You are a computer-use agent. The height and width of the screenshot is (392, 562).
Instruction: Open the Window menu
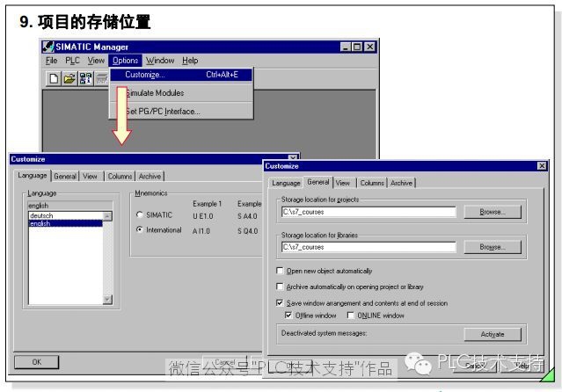point(160,61)
